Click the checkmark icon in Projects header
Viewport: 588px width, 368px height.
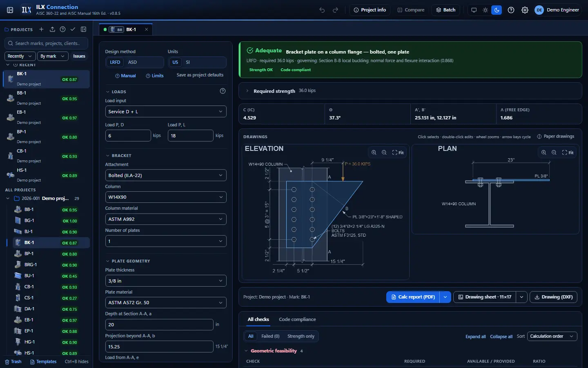(x=73, y=29)
